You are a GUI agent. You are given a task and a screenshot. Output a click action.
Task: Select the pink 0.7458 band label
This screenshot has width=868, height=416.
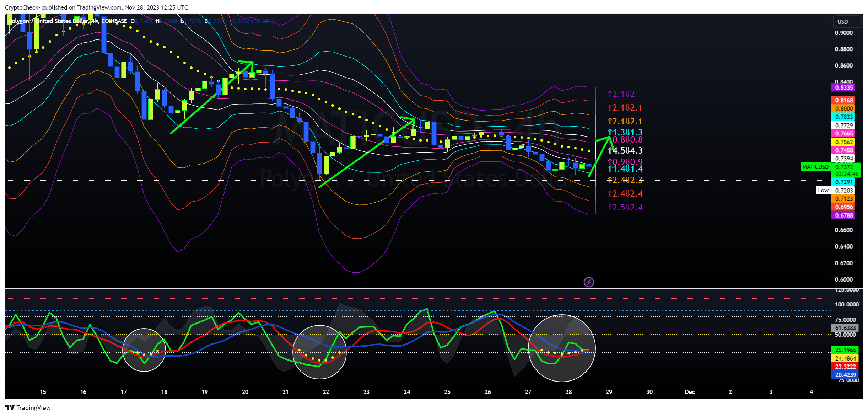click(843, 150)
